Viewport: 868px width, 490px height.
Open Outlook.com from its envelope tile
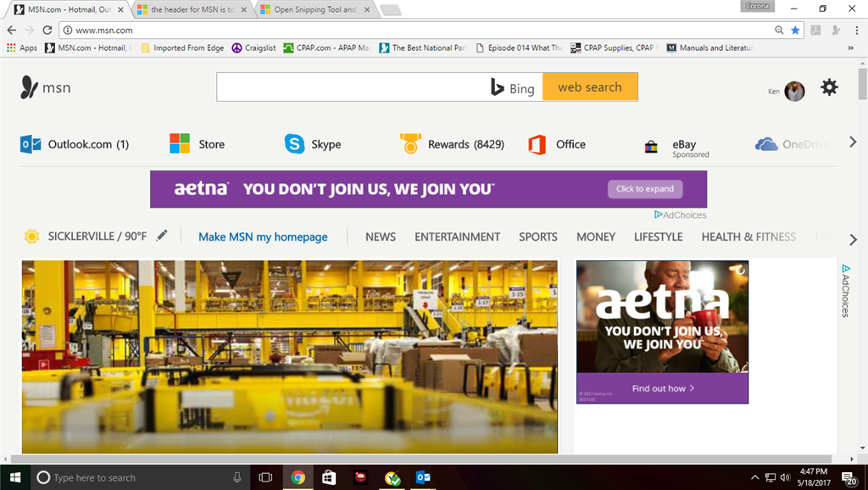tap(31, 144)
